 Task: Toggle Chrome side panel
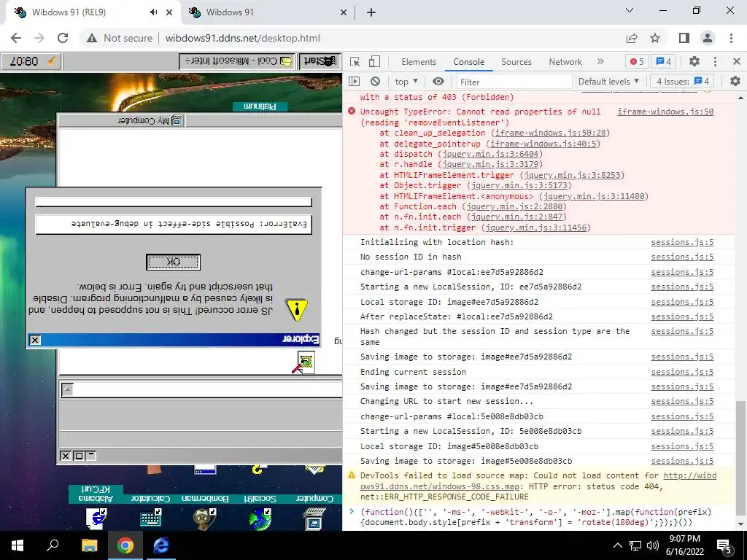pyautogui.click(x=684, y=38)
